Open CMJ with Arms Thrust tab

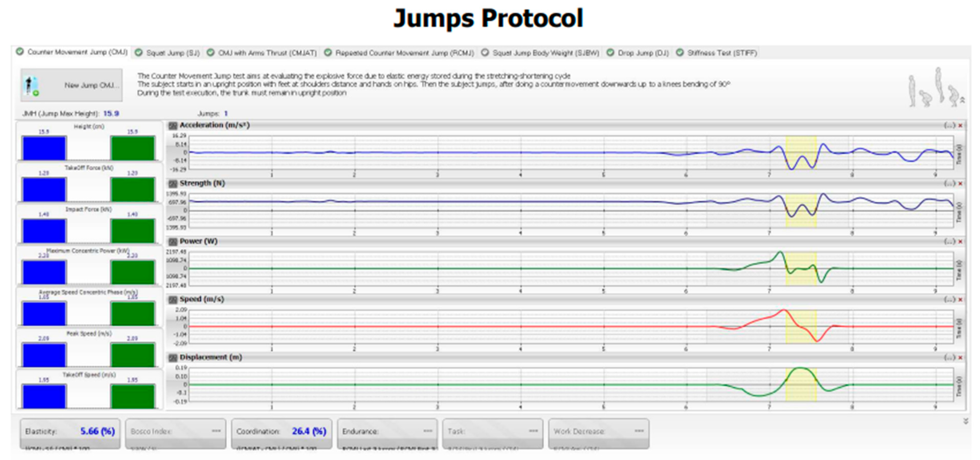pyautogui.click(x=267, y=53)
